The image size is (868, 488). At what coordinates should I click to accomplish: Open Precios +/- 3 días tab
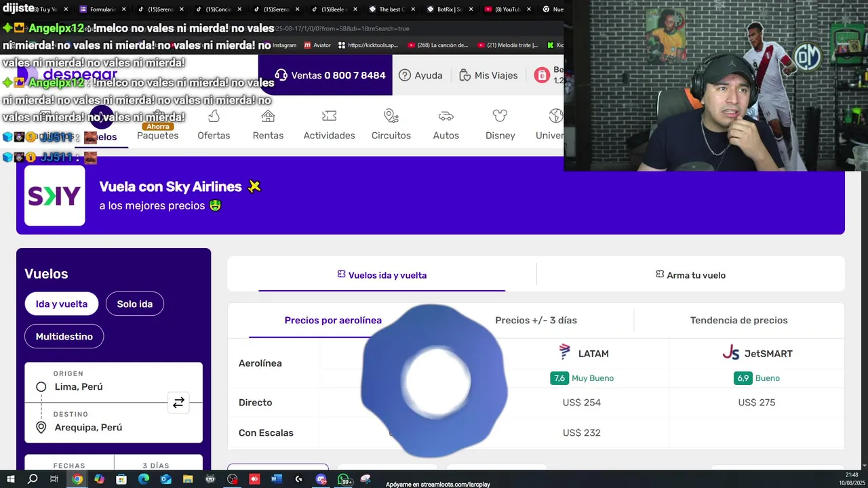pos(536,320)
